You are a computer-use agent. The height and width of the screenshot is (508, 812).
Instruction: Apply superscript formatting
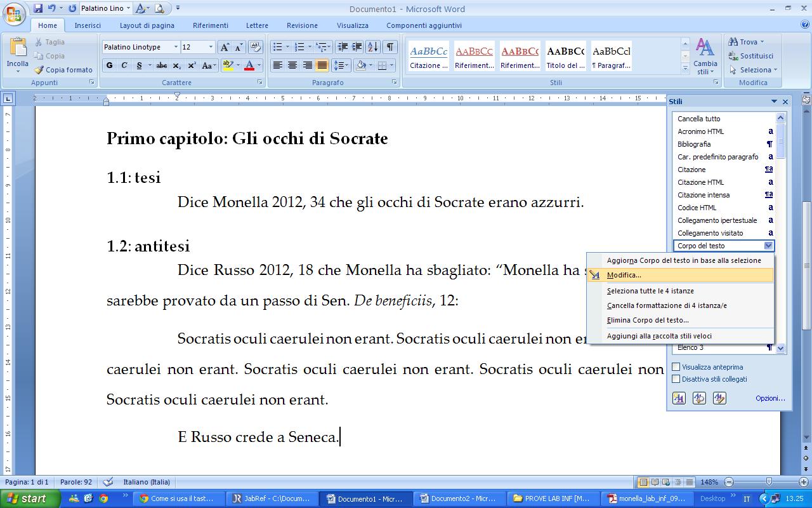pyautogui.click(x=191, y=65)
